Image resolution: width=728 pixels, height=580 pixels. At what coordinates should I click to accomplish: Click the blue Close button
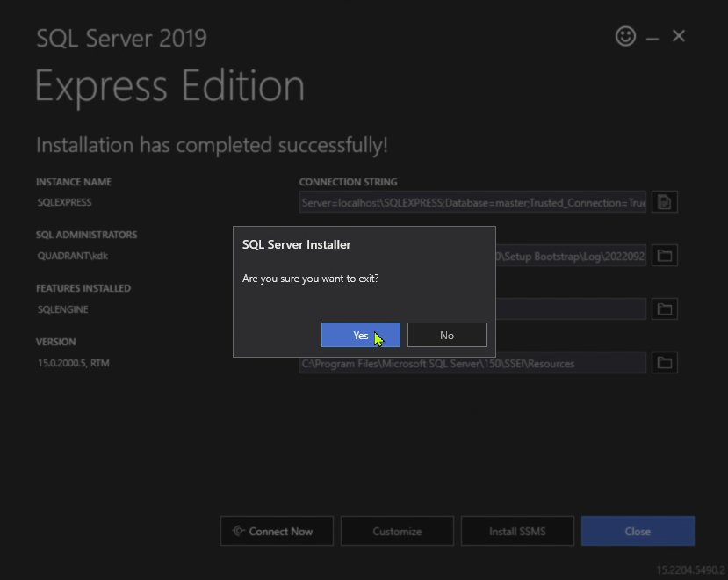tap(638, 531)
